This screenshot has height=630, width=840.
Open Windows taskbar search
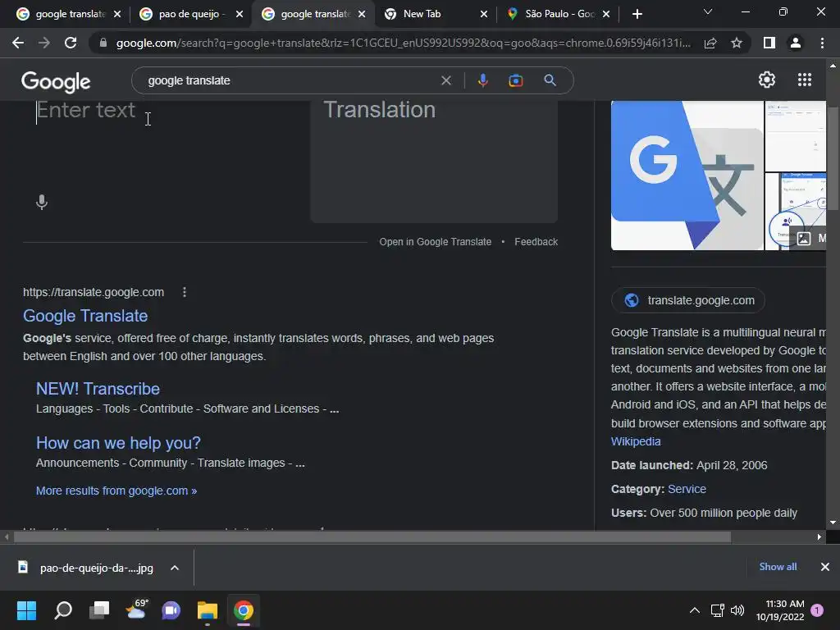[x=63, y=610]
